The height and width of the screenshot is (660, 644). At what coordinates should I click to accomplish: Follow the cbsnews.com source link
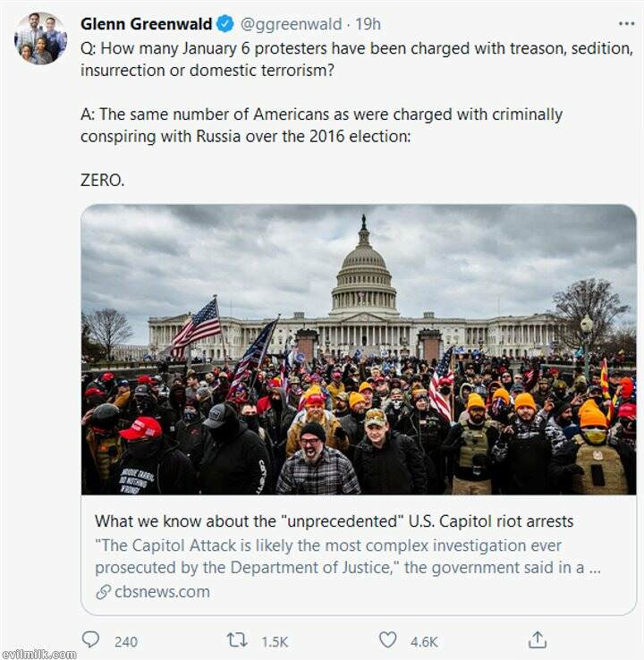coord(162,592)
